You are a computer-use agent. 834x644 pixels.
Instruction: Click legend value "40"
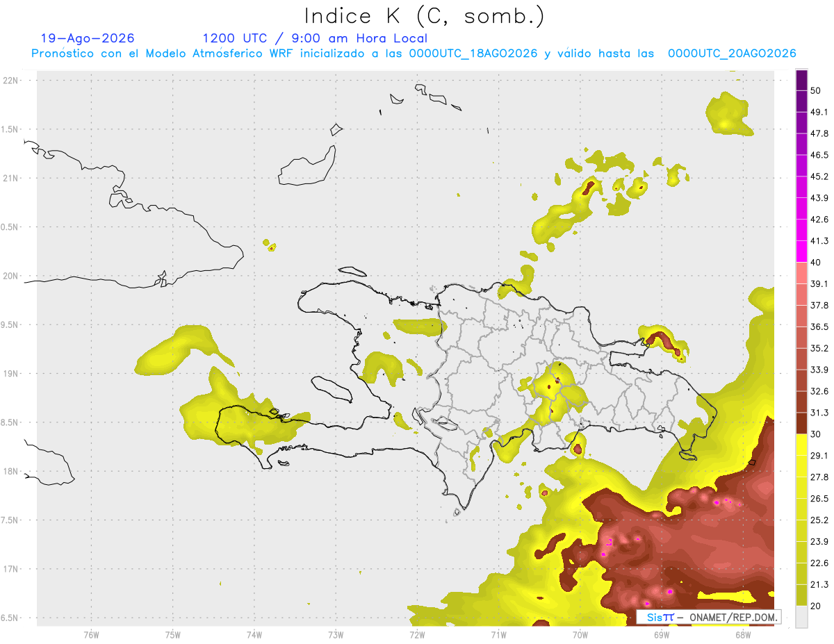(816, 263)
